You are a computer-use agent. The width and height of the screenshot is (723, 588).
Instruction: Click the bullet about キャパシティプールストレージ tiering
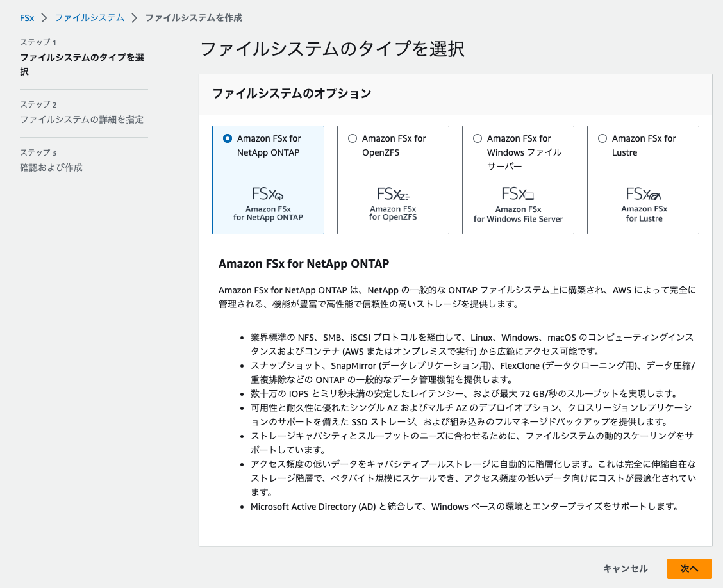473,478
